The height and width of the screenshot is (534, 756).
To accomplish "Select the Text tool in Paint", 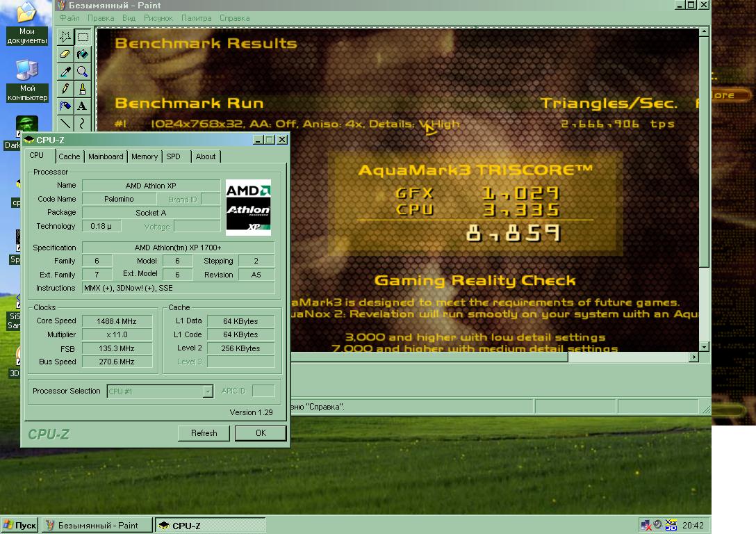I will coord(83,106).
